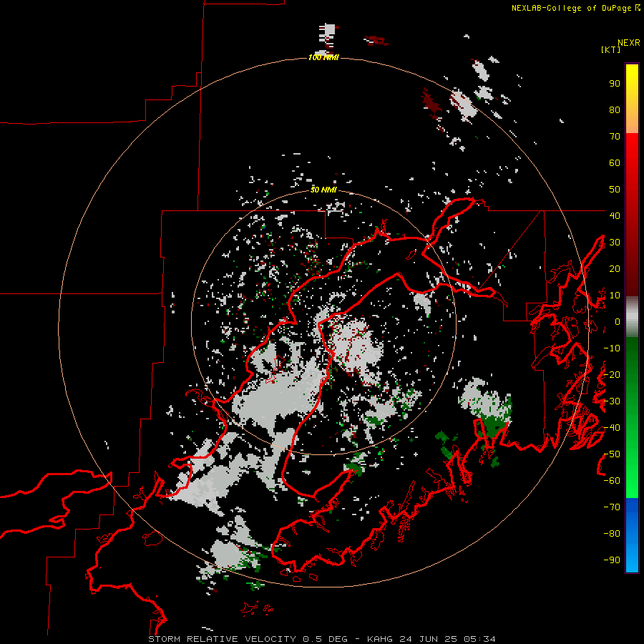
Task: Pick the gray zero-velocity segment of color bar
Action: (x=632, y=317)
